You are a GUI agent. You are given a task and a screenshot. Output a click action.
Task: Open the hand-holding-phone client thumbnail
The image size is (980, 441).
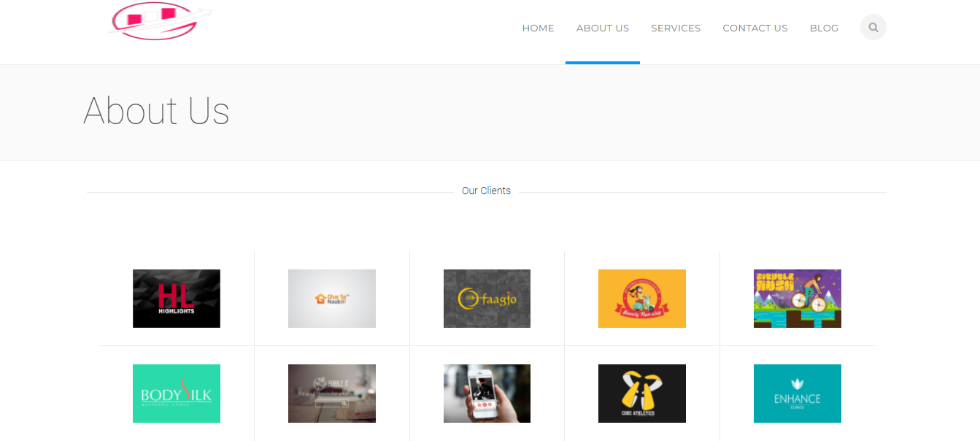coord(487,394)
